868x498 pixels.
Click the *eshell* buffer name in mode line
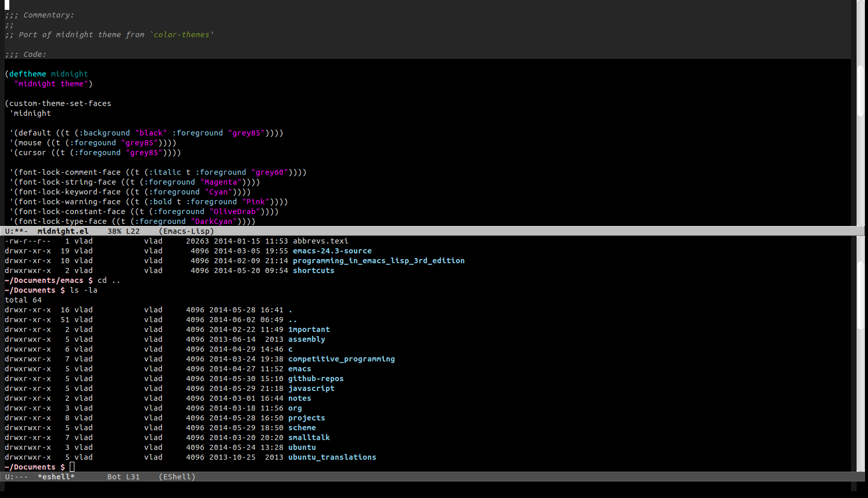point(56,477)
